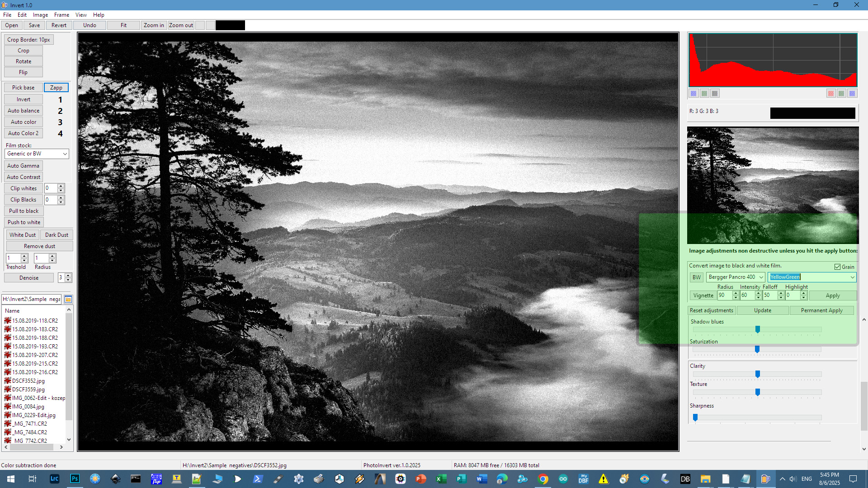Image resolution: width=868 pixels, height=488 pixels.
Task: Open the command prompt from taskbar
Action: coord(136,479)
